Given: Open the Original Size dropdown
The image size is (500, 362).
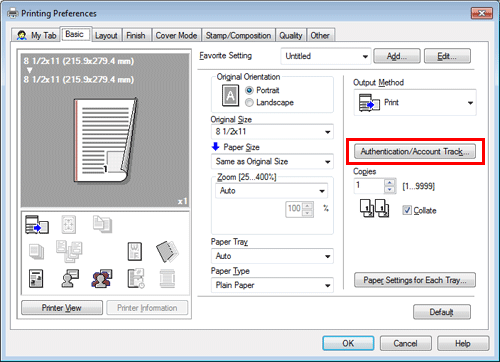Looking at the screenshot, I should pos(272,132).
